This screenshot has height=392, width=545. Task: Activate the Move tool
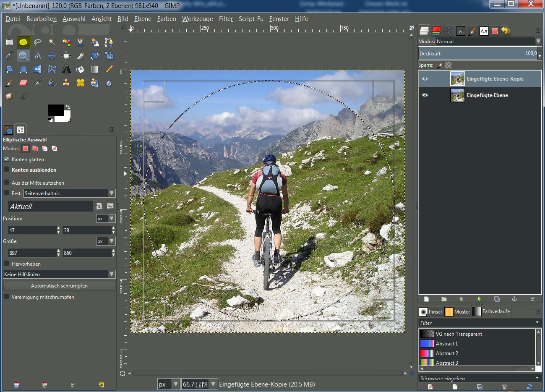point(52,56)
